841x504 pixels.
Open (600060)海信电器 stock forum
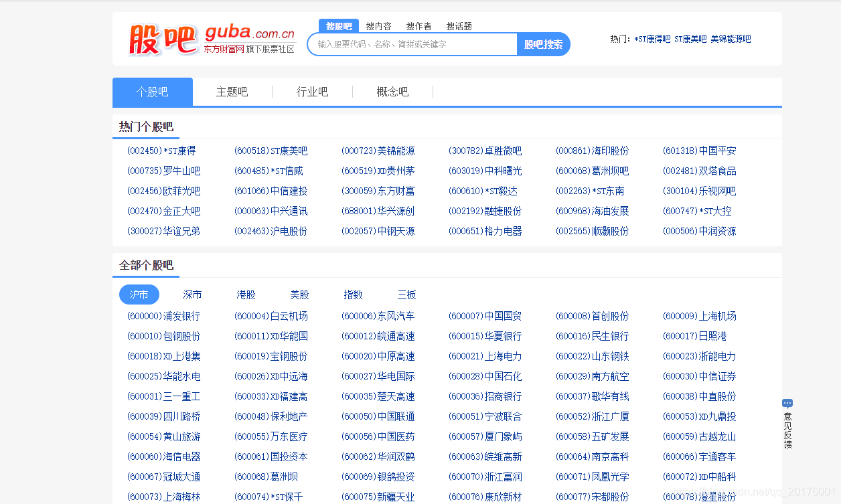click(163, 456)
